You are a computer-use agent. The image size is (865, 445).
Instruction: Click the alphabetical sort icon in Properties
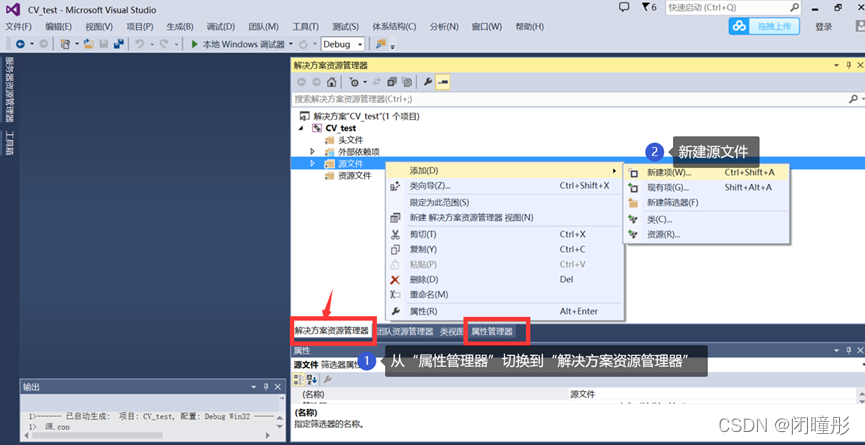coord(312,379)
